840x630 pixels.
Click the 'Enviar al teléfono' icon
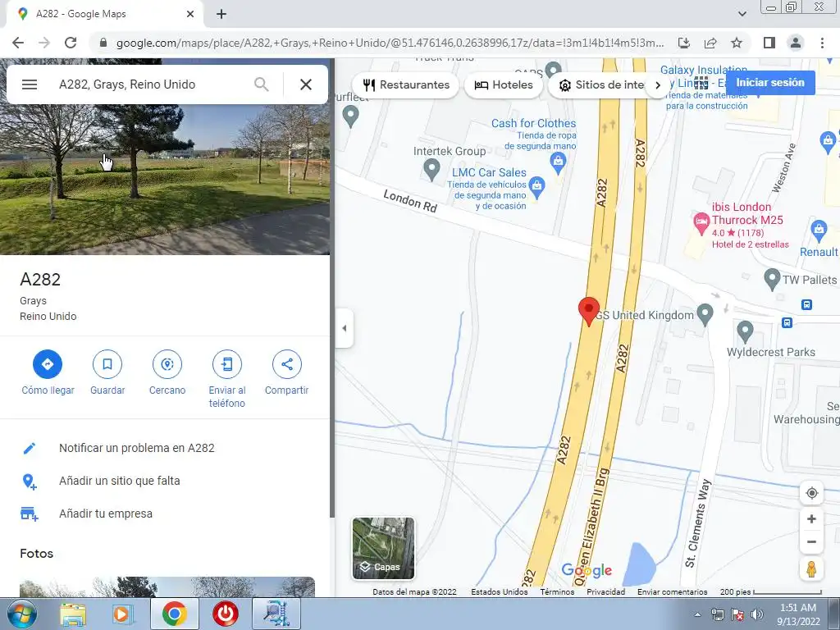pos(227,364)
